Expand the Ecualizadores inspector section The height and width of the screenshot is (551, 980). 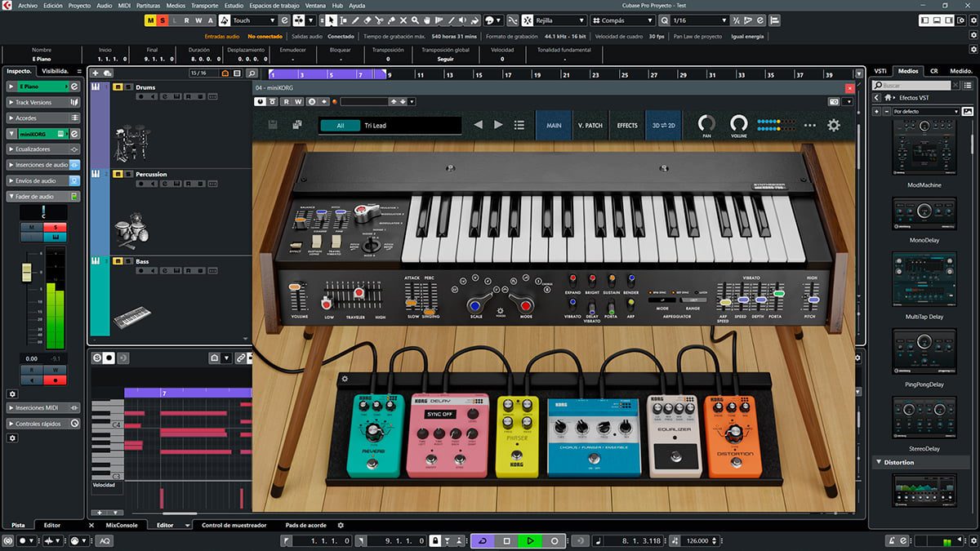(43, 149)
